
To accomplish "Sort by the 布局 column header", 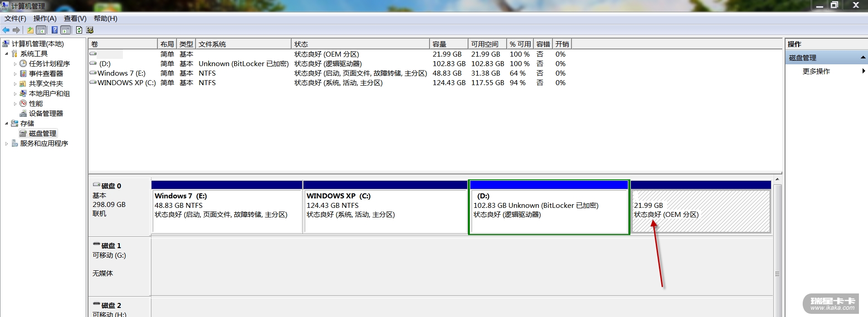I will coord(167,44).
